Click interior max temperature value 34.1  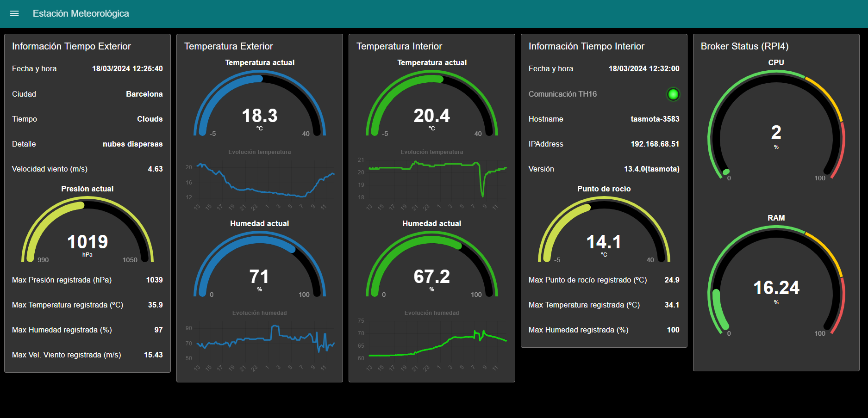coord(672,305)
